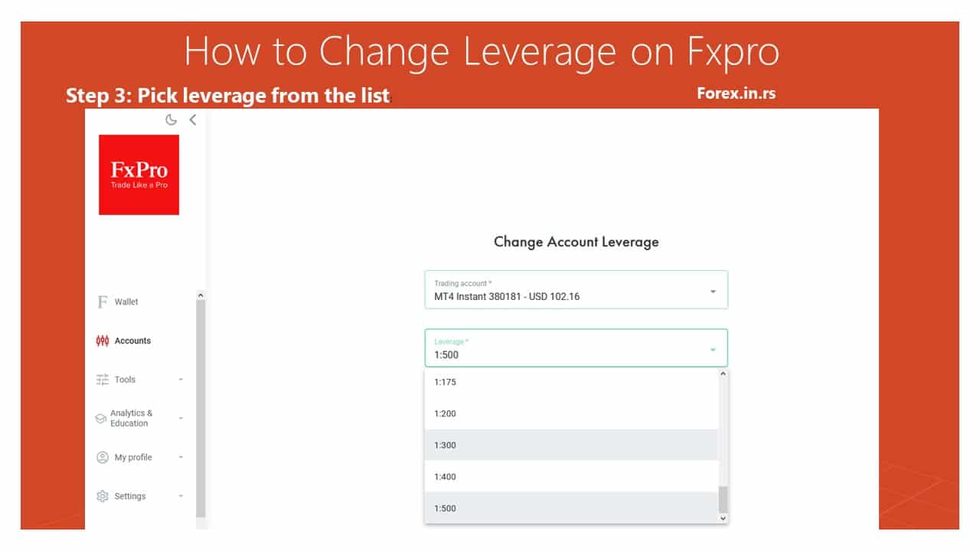
Task: Click the Wallet F icon
Action: (x=102, y=302)
